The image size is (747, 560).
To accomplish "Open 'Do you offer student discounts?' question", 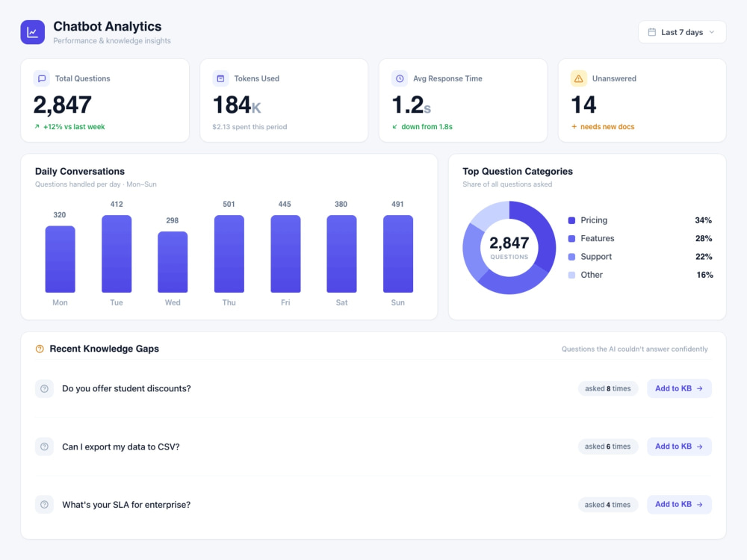I will pos(126,388).
